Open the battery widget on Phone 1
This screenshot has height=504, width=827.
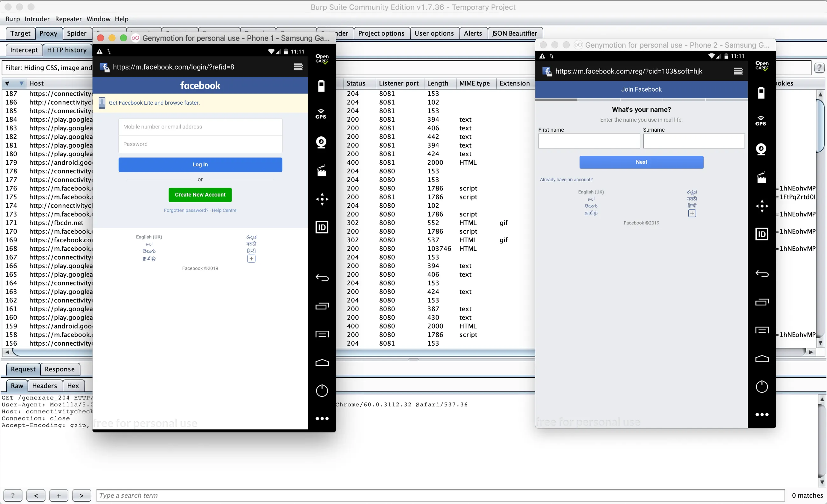tap(322, 86)
